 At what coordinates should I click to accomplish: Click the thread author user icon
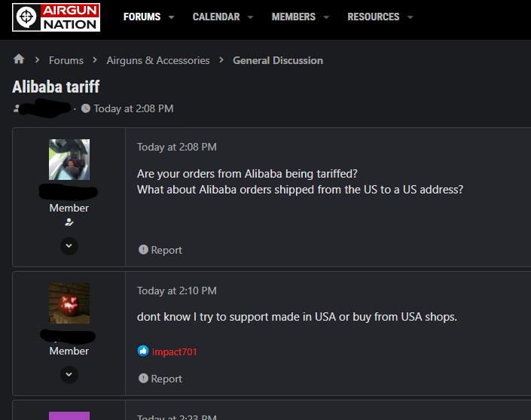coord(17,108)
